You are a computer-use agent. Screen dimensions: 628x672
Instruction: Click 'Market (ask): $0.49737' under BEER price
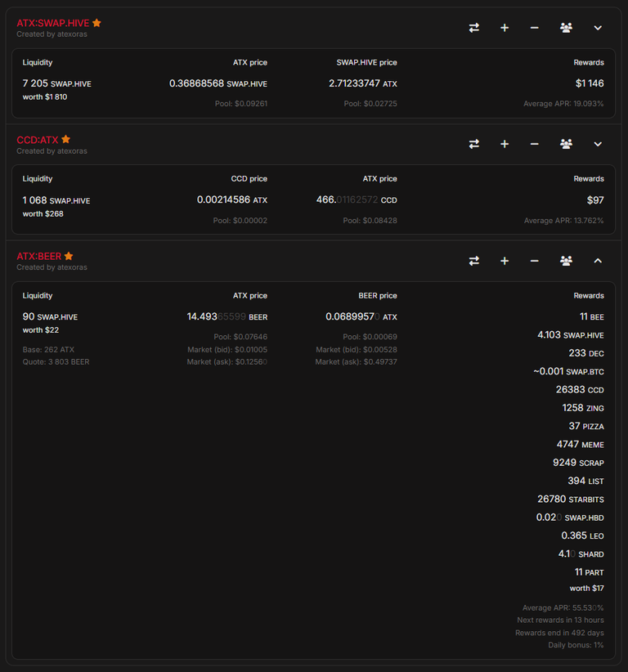pyautogui.click(x=357, y=362)
